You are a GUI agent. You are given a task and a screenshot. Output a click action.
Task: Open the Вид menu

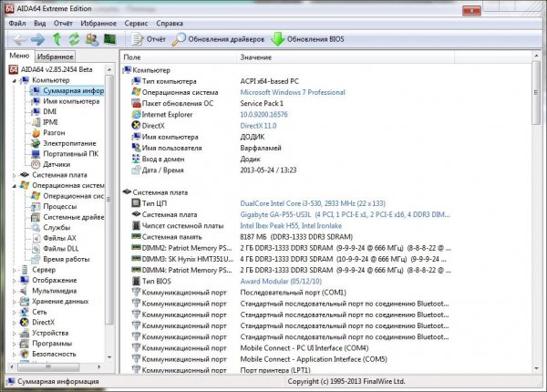[x=40, y=24]
